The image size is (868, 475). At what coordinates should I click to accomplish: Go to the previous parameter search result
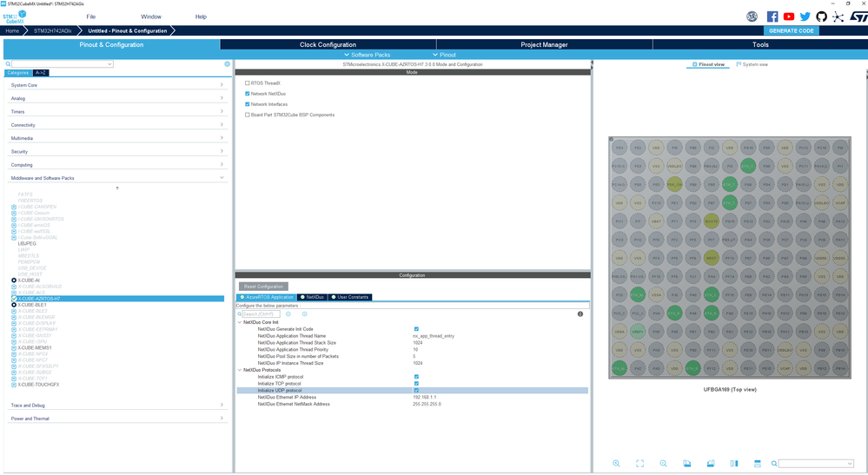tap(288, 314)
